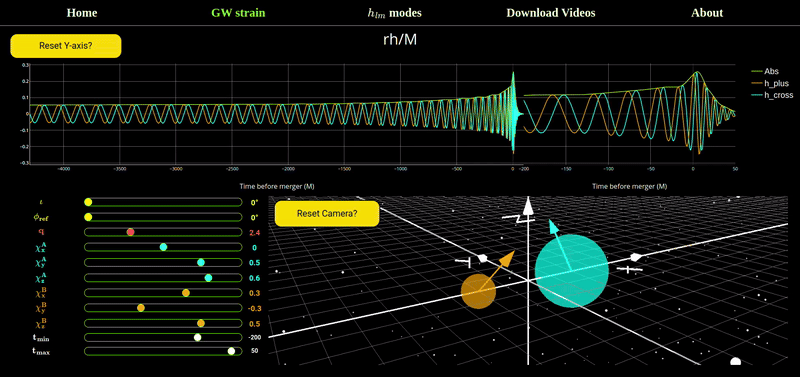The height and width of the screenshot is (377, 800).
Task: Open the Home page
Action: click(x=82, y=13)
